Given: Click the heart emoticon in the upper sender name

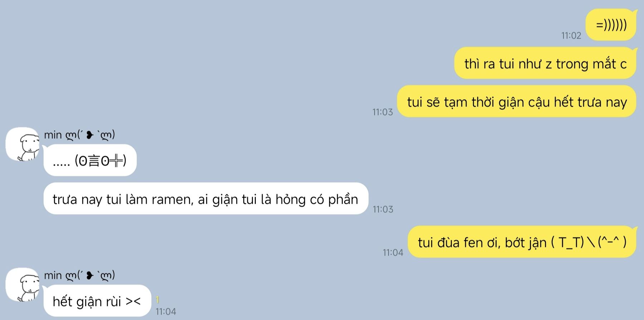Looking at the screenshot, I should click(90, 135).
